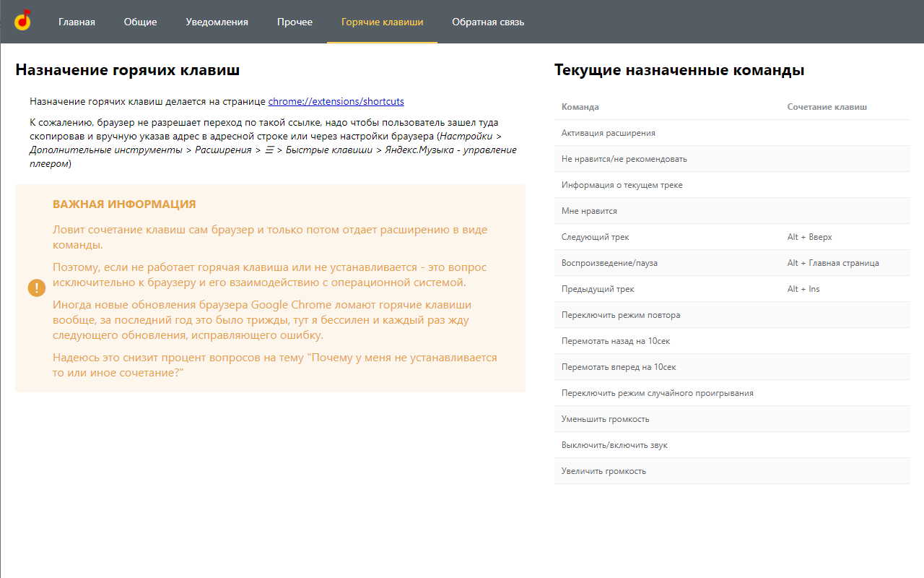Screen dimensions: 924x578
Task: Open the Обратная связь tab
Action: (488, 22)
